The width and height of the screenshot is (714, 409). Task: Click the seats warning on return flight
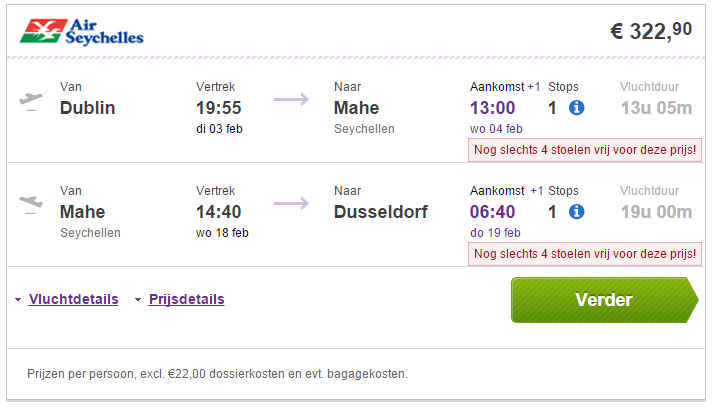click(x=585, y=254)
